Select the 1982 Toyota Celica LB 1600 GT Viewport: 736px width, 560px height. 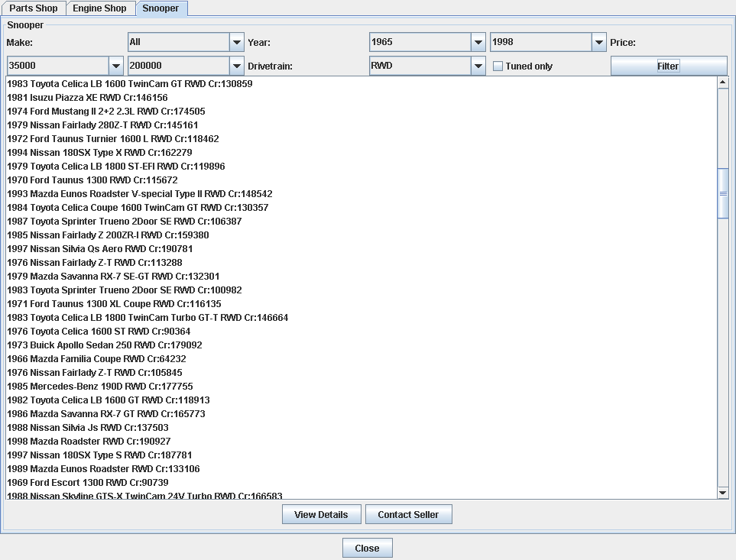(x=362, y=400)
